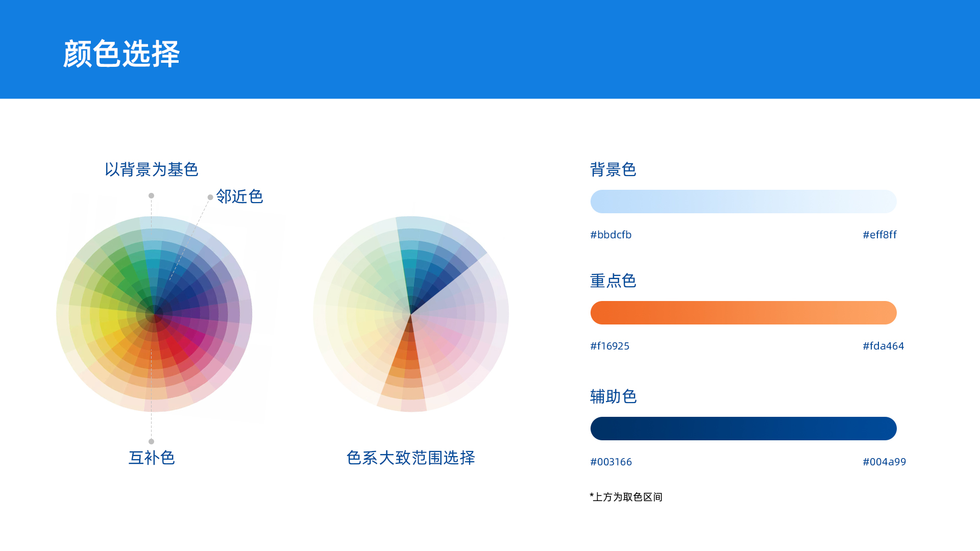
Task: Click the #fda464 hex code
Action: coord(883,346)
